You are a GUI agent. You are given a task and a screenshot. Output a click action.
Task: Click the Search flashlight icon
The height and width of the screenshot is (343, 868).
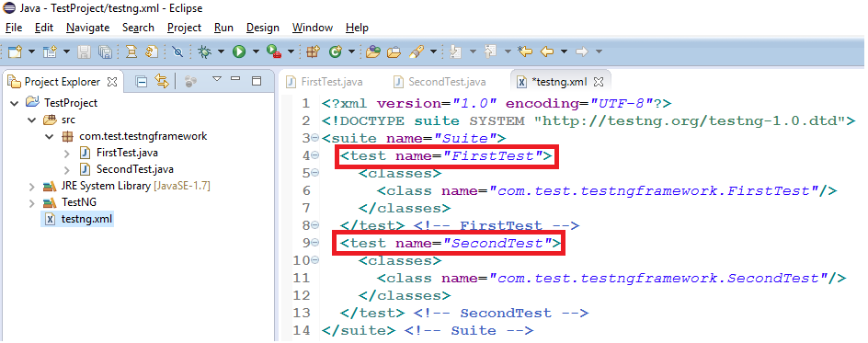(417, 52)
